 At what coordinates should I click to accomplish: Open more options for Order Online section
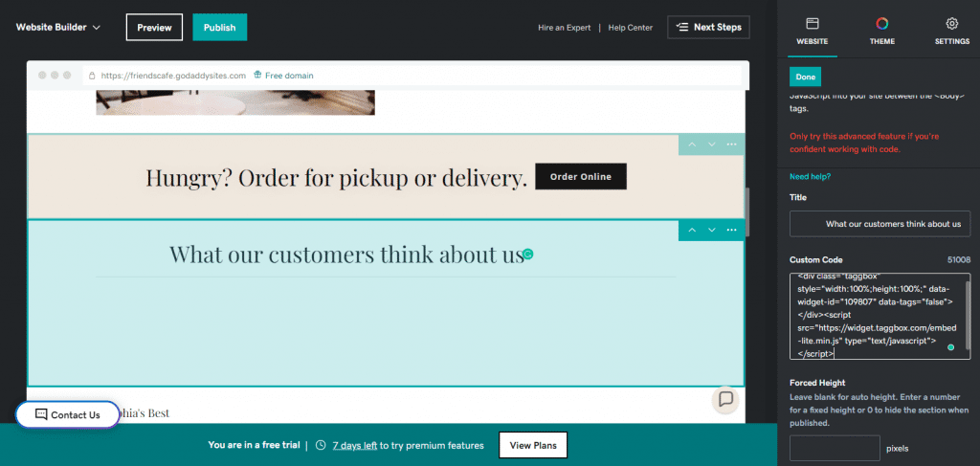pyautogui.click(x=732, y=144)
